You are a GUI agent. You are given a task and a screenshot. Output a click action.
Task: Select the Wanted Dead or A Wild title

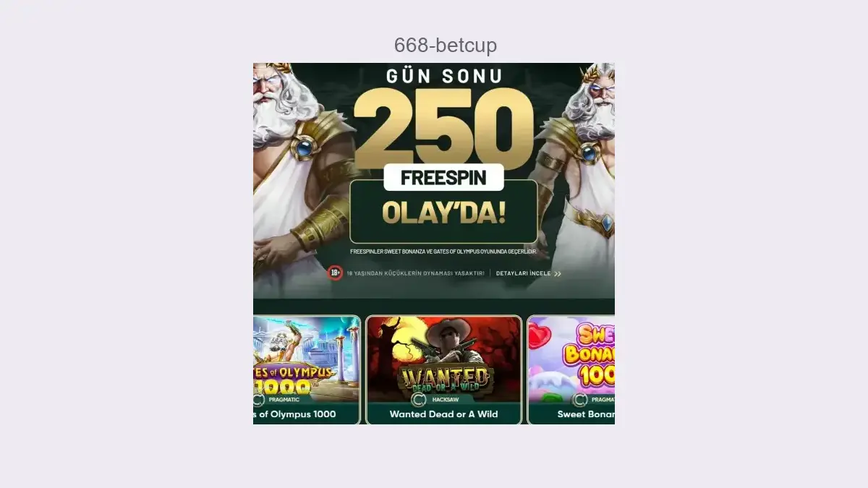(x=443, y=414)
